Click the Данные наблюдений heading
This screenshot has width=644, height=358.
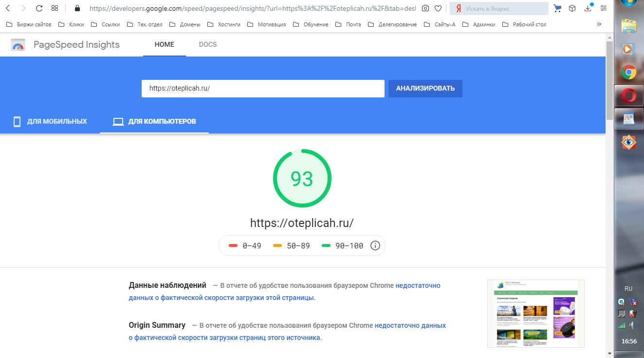click(167, 285)
